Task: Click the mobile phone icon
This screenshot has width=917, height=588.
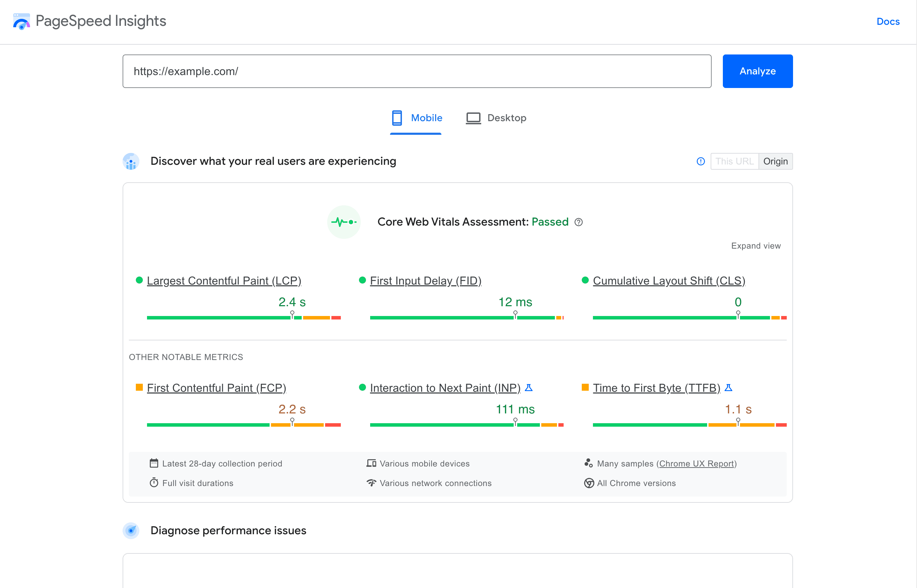Action: (397, 118)
